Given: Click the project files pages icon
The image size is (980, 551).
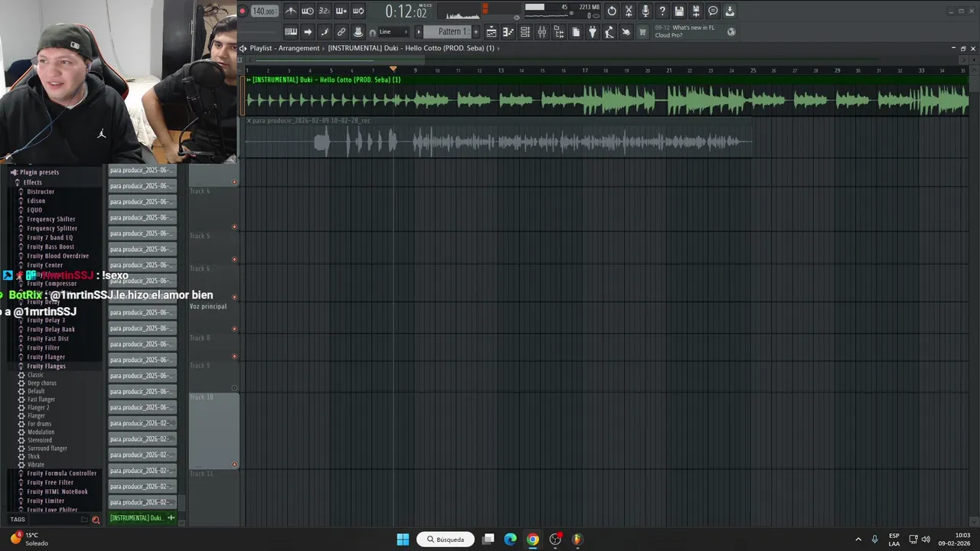Looking at the screenshot, I should pos(576,31).
